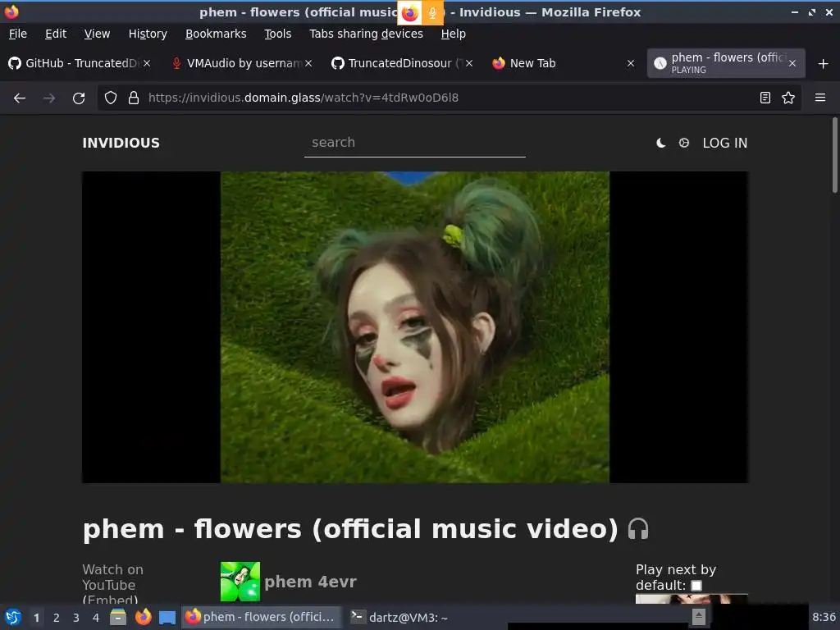This screenshot has height=630, width=840.
Task: Open Watch on YouTube link
Action: 112,577
